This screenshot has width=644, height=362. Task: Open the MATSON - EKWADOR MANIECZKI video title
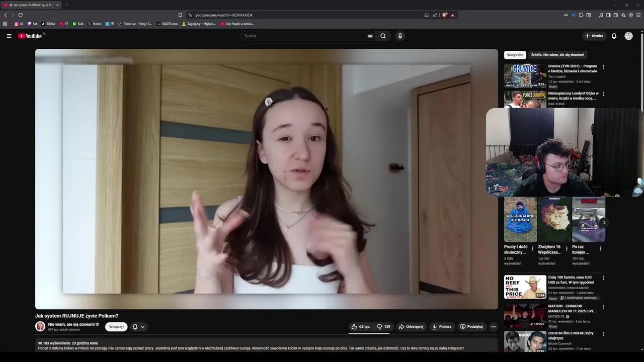point(573,308)
